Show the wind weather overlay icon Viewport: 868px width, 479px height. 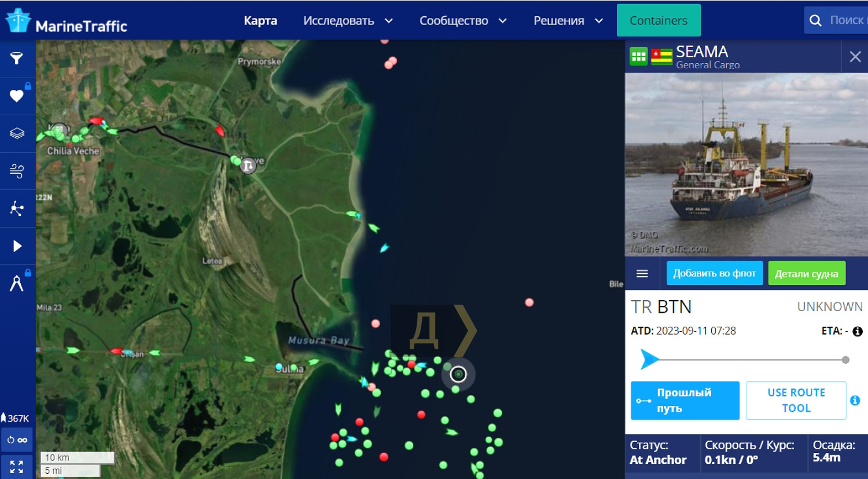[x=17, y=171]
